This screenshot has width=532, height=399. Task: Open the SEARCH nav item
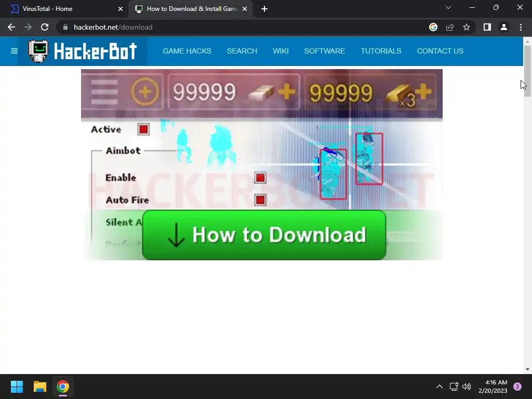242,51
